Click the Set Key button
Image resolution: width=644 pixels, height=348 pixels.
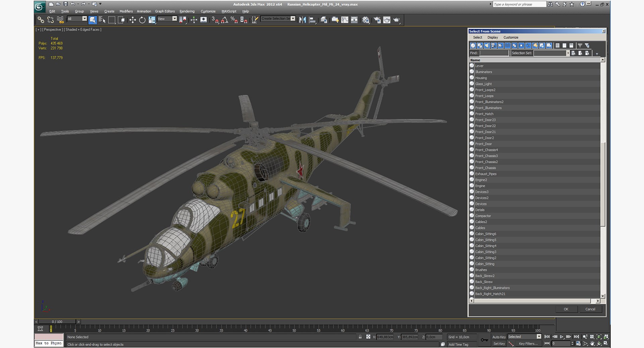[499, 344]
